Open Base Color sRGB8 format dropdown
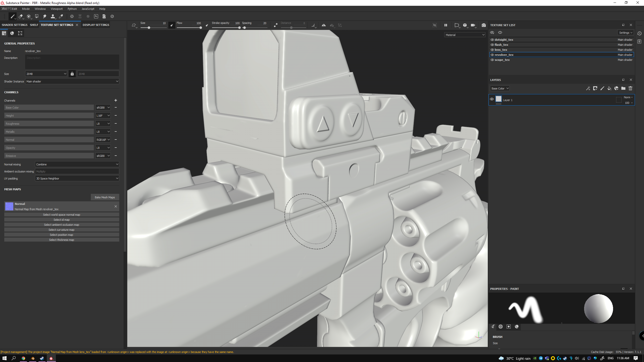 click(x=103, y=108)
